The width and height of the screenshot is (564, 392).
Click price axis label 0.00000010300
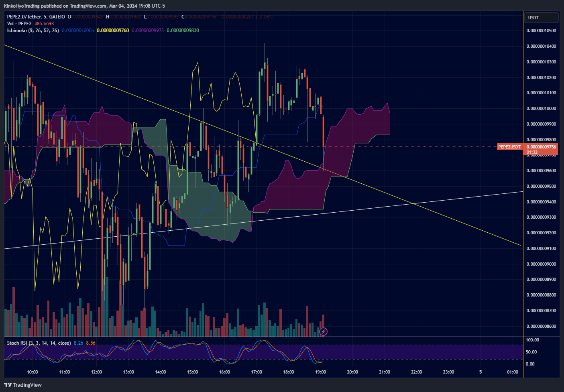pyautogui.click(x=541, y=62)
